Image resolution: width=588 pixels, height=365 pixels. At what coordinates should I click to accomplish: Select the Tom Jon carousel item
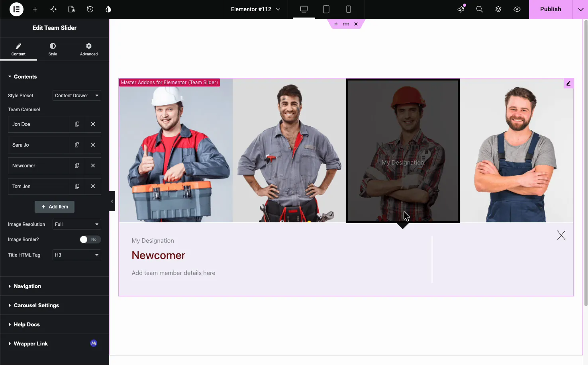[39, 186]
